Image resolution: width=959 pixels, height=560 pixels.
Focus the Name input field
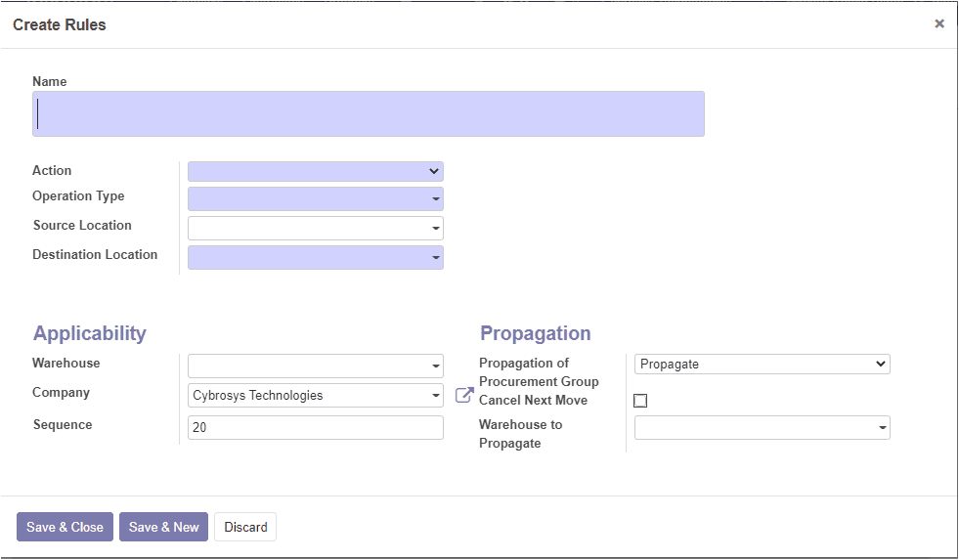point(369,113)
